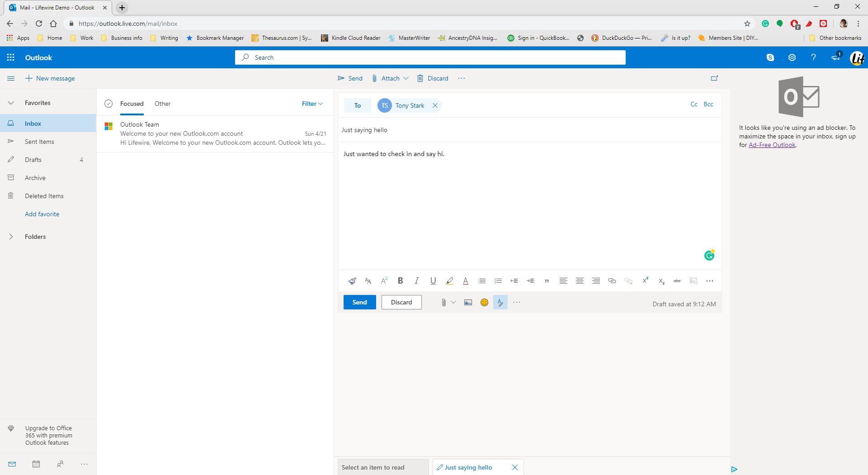Click Send in the top command bar
This screenshot has height=475, width=868.
click(x=350, y=78)
